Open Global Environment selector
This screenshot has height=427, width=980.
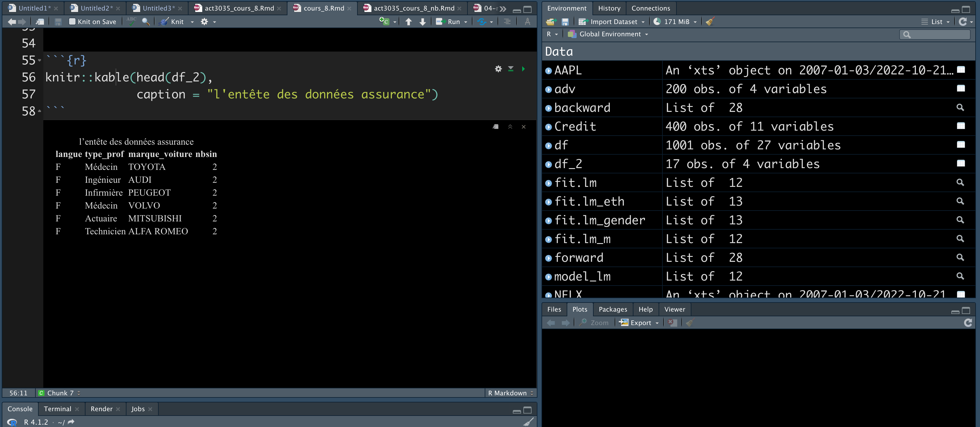[x=608, y=34]
